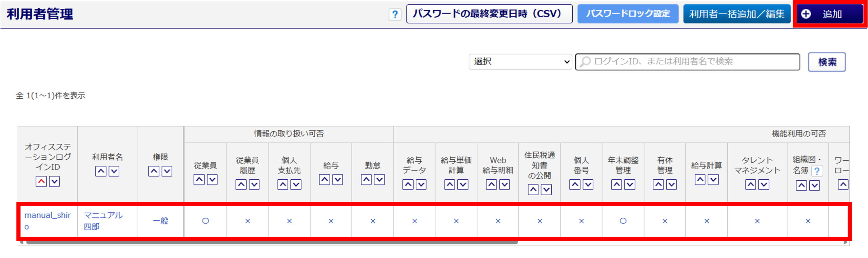This screenshot has width=868, height=258.
Task: Sort 給与単価計算 descending
Action: (463, 184)
